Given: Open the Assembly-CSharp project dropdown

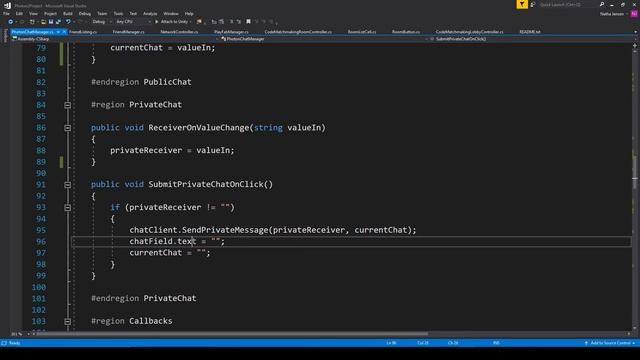Looking at the screenshot, I should click(114, 39).
